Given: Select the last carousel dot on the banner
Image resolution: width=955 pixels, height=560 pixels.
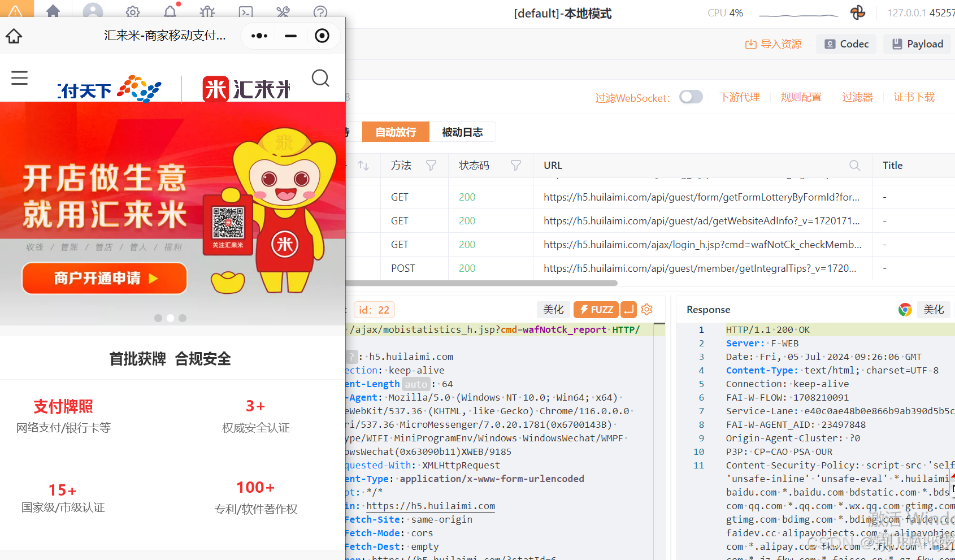Looking at the screenshot, I should [183, 318].
